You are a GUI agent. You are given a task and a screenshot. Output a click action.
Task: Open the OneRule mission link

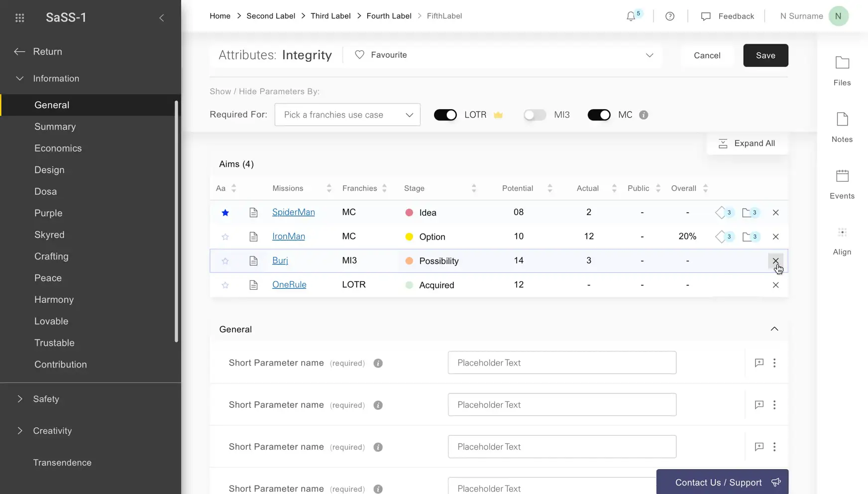pos(289,284)
